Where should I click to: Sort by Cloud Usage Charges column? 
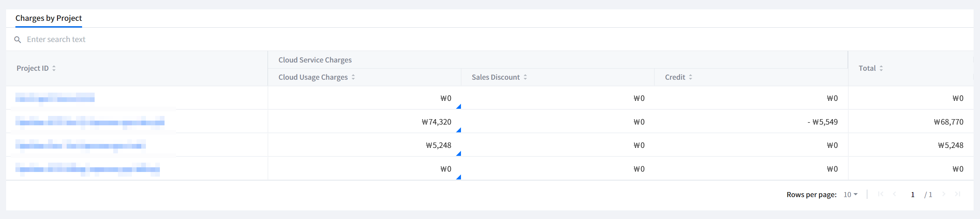(x=353, y=77)
